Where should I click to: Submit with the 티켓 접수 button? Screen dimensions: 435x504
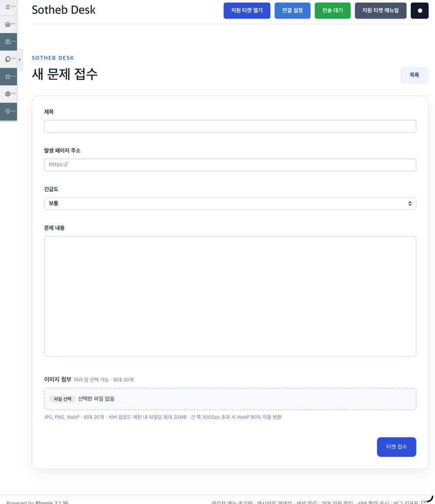click(396, 447)
